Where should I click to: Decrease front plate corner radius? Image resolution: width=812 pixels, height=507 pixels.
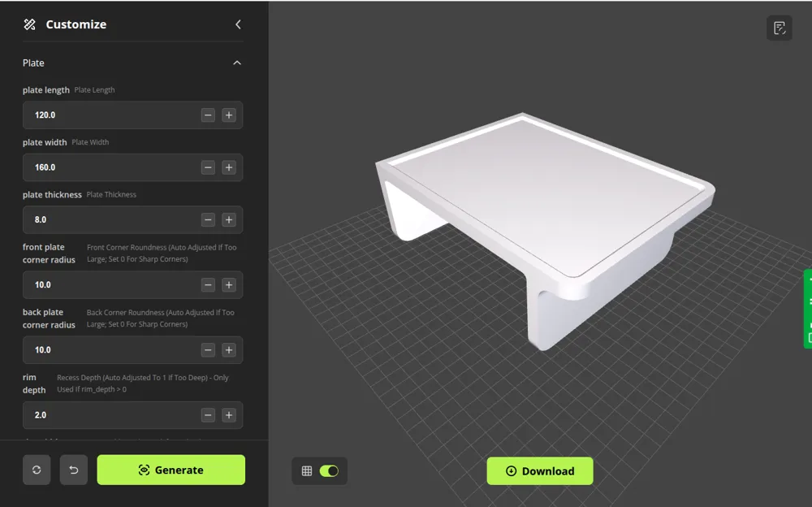pyautogui.click(x=208, y=285)
